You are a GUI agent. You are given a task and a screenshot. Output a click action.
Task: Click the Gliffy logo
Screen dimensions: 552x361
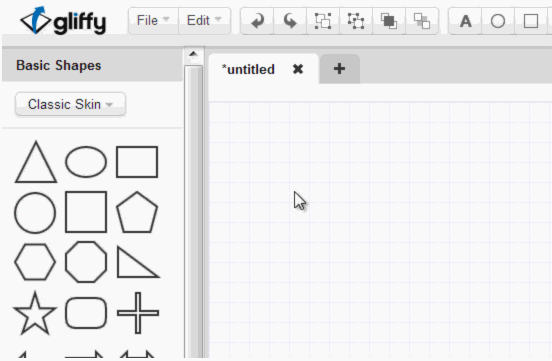click(63, 20)
